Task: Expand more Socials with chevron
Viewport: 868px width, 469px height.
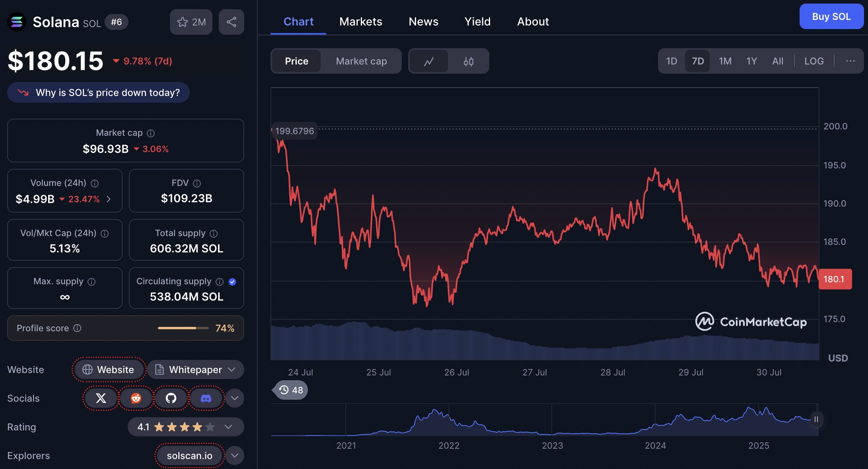Action: coord(235,398)
